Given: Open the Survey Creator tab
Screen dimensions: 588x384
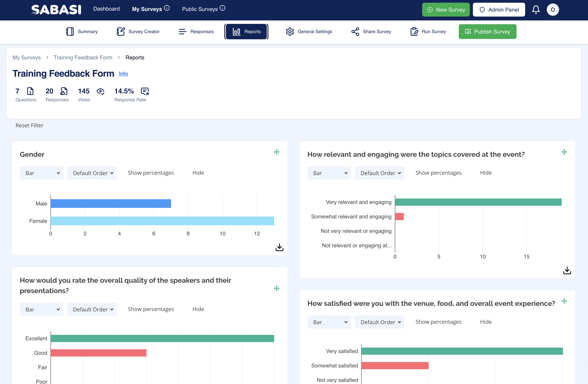Looking at the screenshot, I should [x=138, y=32].
